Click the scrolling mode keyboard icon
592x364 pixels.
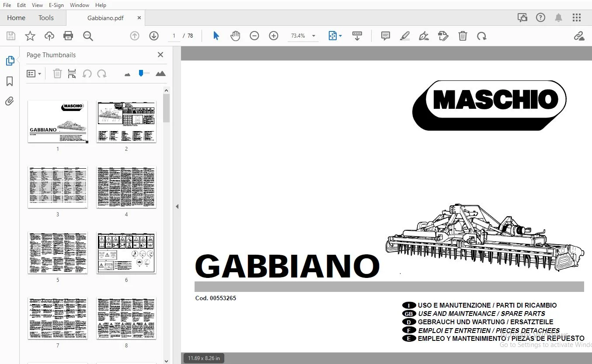[357, 36]
